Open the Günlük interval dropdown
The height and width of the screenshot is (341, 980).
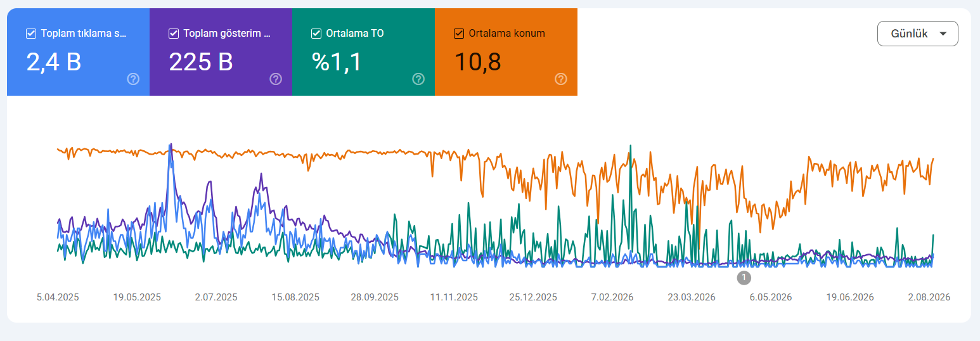(x=917, y=34)
